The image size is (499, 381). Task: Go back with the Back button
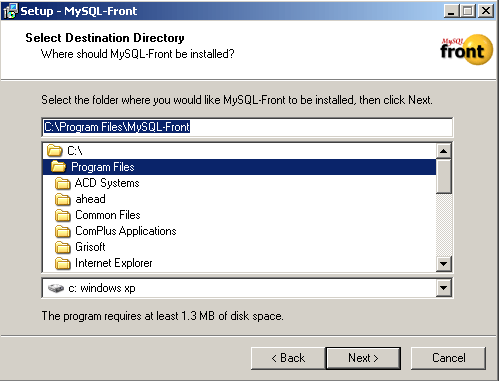tap(288, 358)
